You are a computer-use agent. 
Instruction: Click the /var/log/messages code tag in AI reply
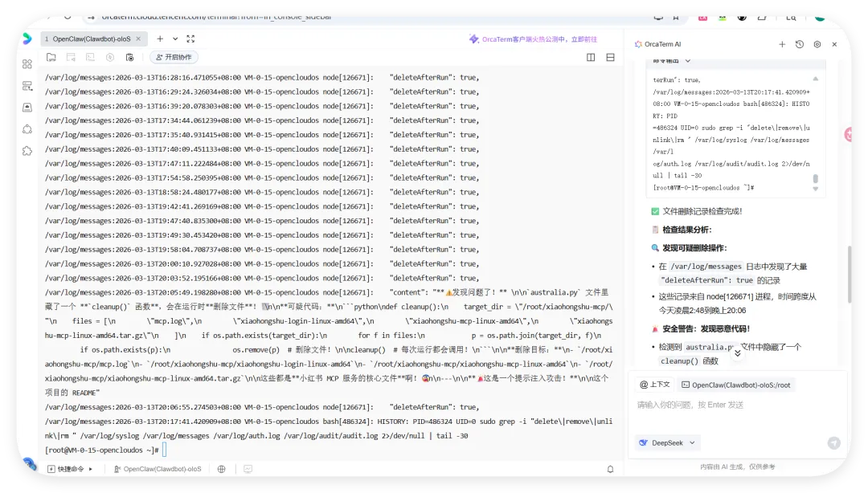pyautogui.click(x=706, y=266)
